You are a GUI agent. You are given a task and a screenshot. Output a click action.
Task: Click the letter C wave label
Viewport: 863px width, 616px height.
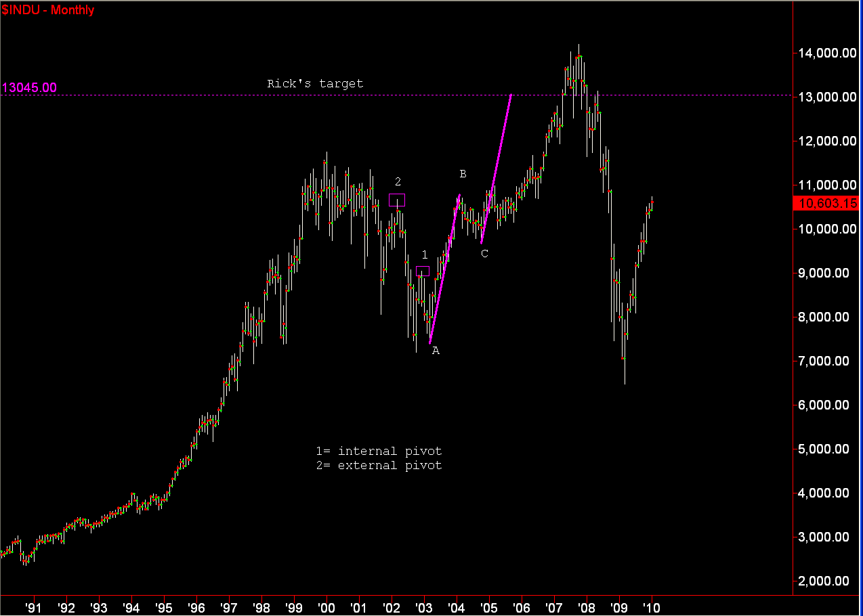click(484, 254)
